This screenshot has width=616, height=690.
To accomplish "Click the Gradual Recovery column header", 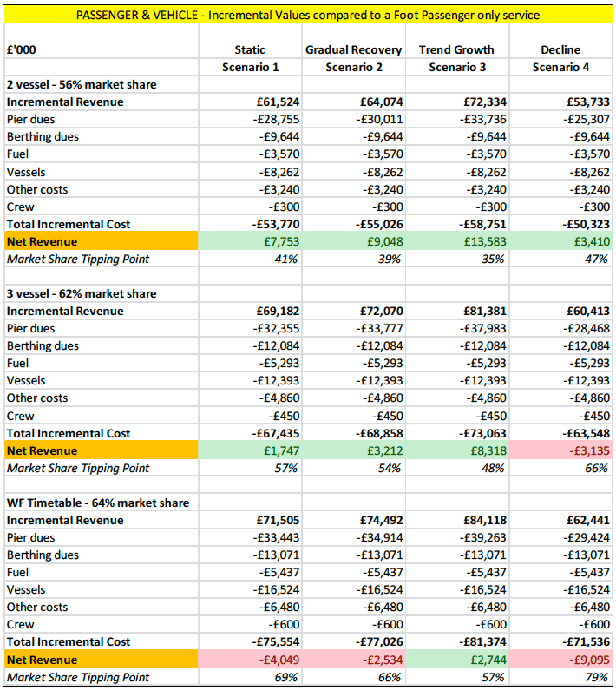I will pyautogui.click(x=352, y=49).
